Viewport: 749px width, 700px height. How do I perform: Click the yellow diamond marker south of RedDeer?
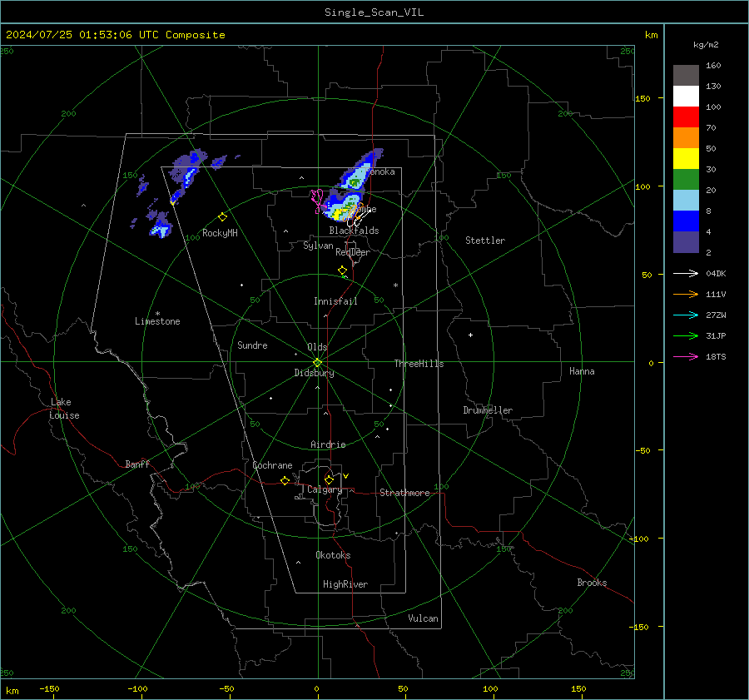click(343, 271)
